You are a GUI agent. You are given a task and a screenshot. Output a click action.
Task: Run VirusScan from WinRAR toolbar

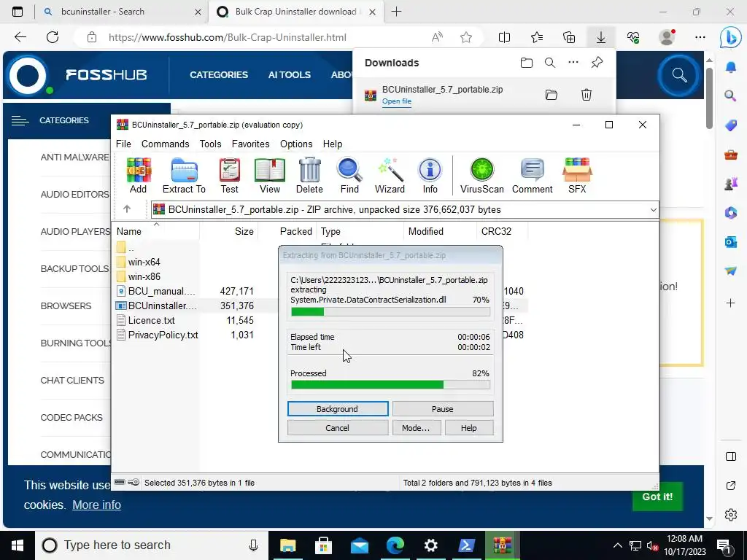[481, 175]
